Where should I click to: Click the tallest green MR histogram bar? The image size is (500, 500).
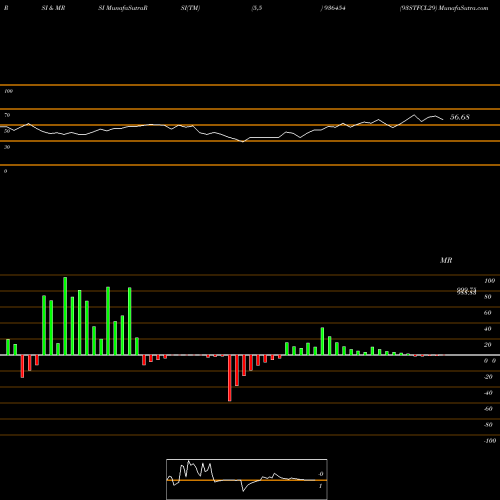(x=65, y=316)
